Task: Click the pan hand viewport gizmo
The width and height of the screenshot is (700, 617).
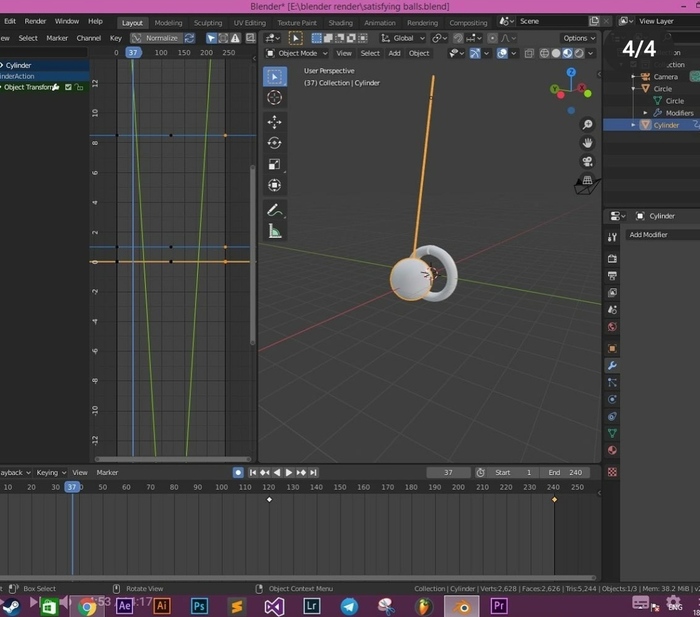Action: pos(588,143)
